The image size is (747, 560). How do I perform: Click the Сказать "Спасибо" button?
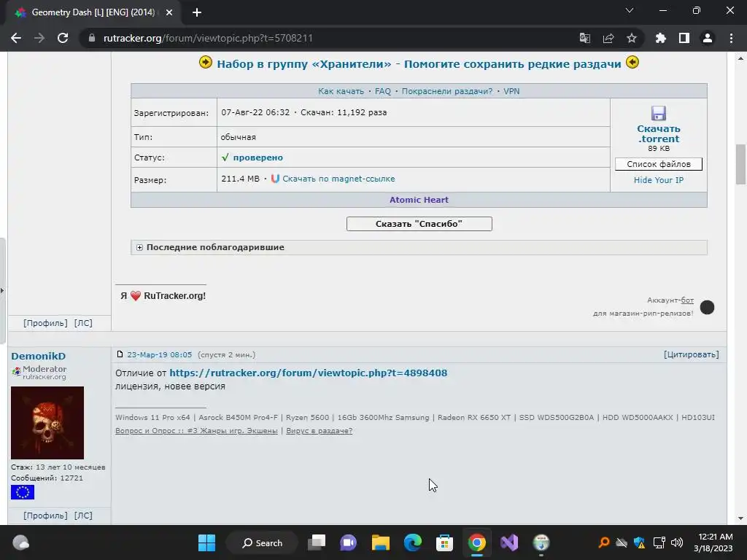pos(419,224)
